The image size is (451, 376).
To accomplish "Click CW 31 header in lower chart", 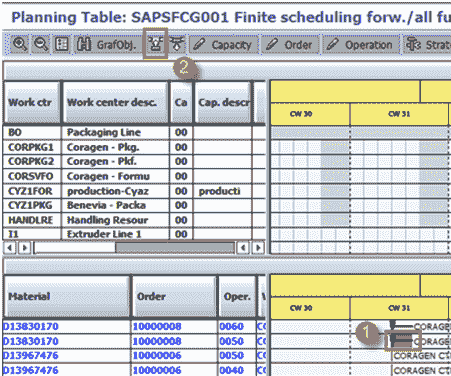I will tap(399, 308).
